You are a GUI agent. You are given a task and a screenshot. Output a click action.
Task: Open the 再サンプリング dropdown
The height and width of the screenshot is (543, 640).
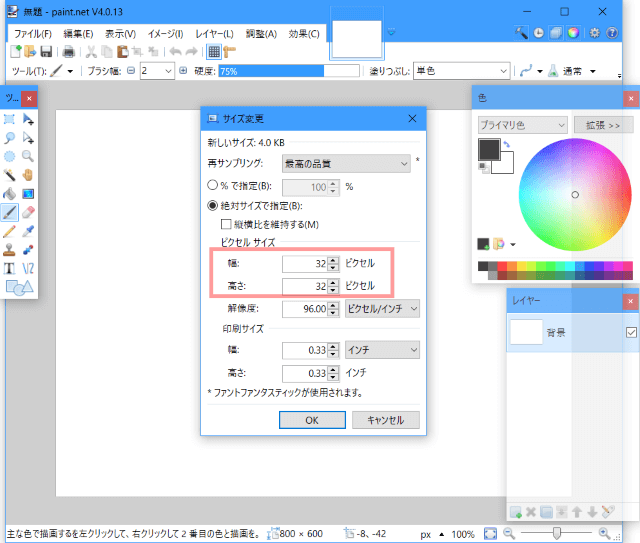pos(345,163)
